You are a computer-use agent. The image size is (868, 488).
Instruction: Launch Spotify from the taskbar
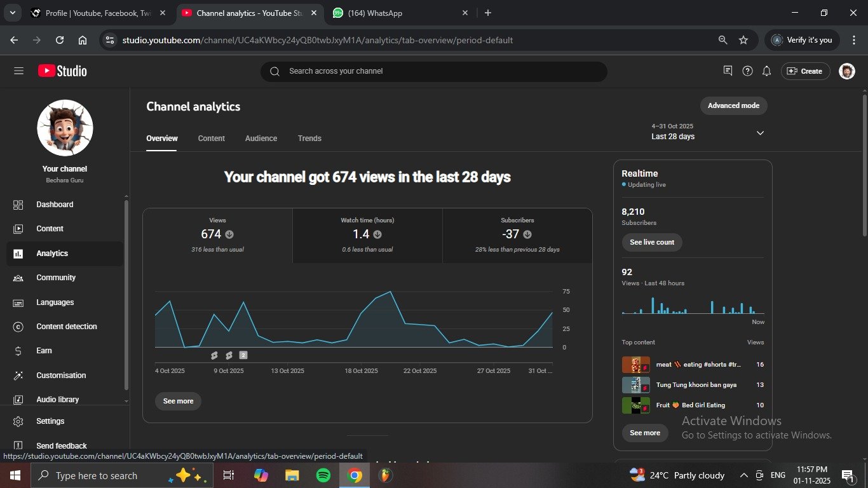[323, 475]
